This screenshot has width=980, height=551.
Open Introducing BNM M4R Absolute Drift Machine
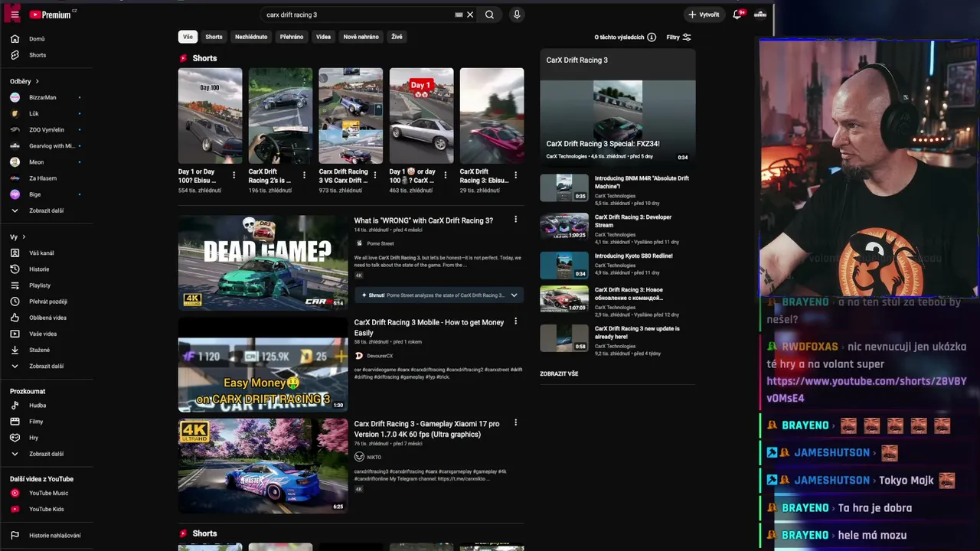coord(642,182)
